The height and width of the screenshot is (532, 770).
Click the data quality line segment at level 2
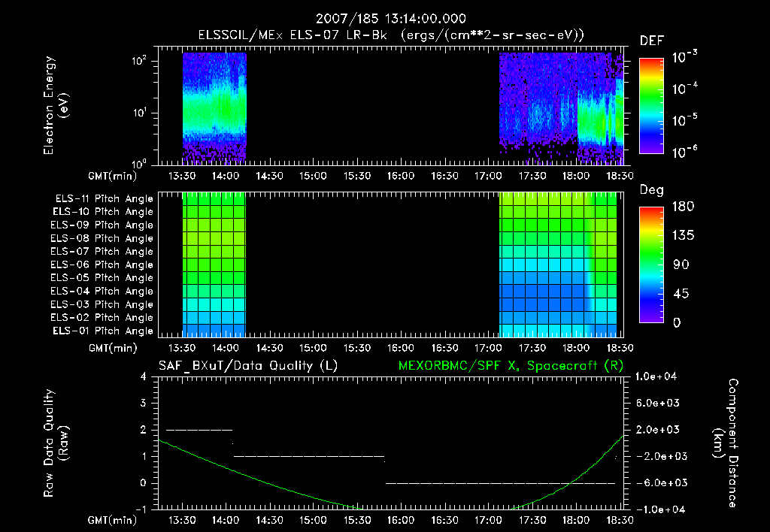199,431
